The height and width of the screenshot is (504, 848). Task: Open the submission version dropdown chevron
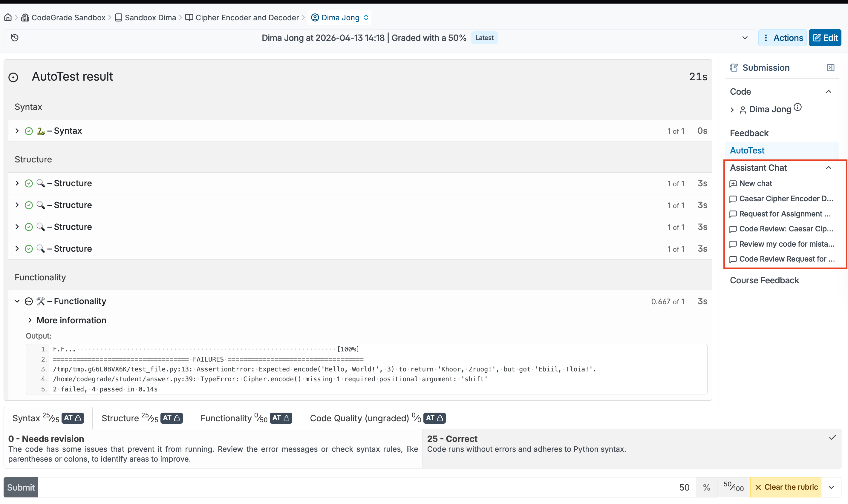745,38
